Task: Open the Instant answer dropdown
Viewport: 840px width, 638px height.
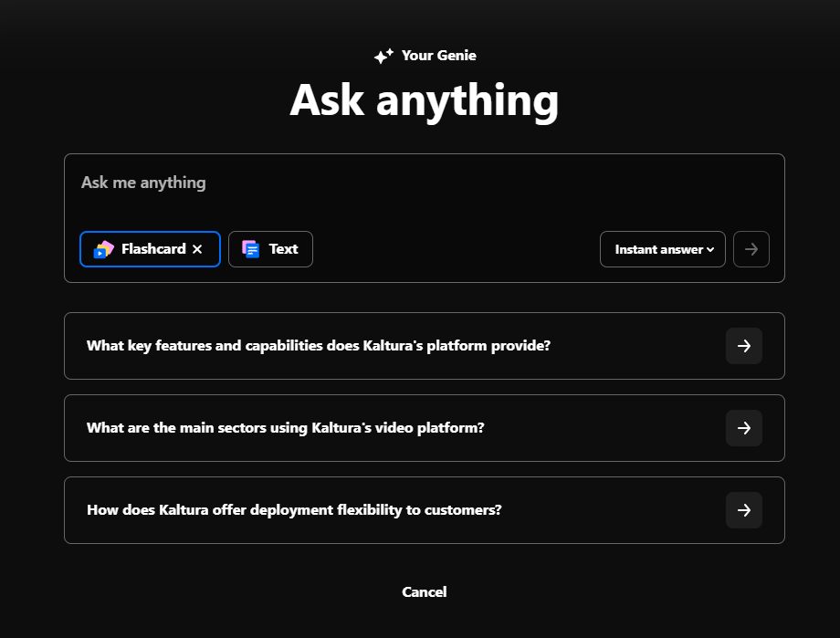Action: click(x=663, y=249)
